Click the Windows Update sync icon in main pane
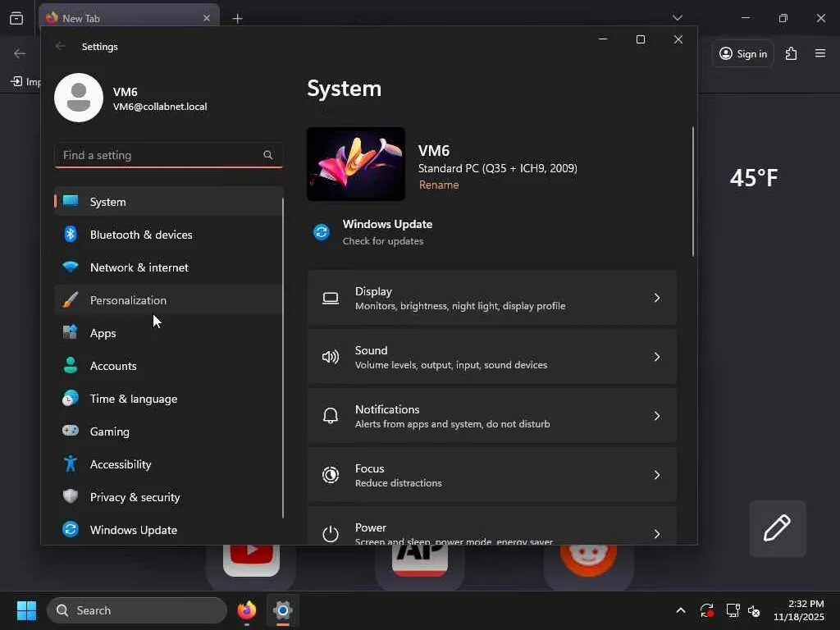The height and width of the screenshot is (630, 840). click(322, 232)
